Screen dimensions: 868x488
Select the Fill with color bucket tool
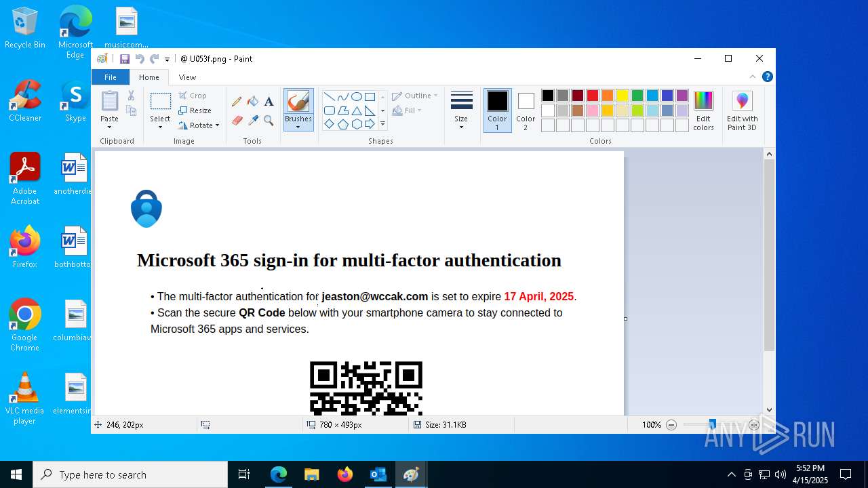click(x=253, y=102)
